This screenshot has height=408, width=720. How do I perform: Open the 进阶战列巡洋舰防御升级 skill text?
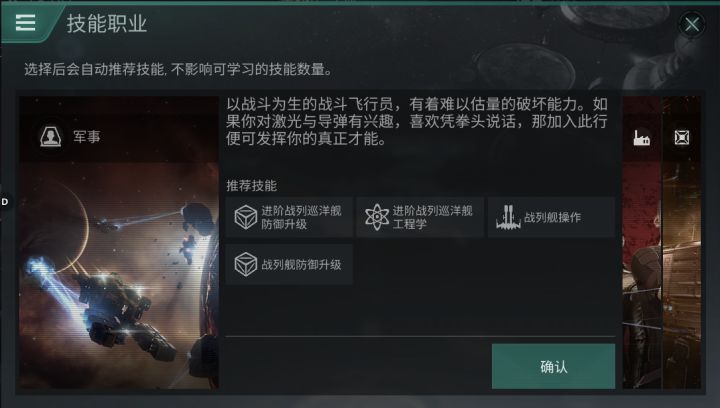point(301,217)
